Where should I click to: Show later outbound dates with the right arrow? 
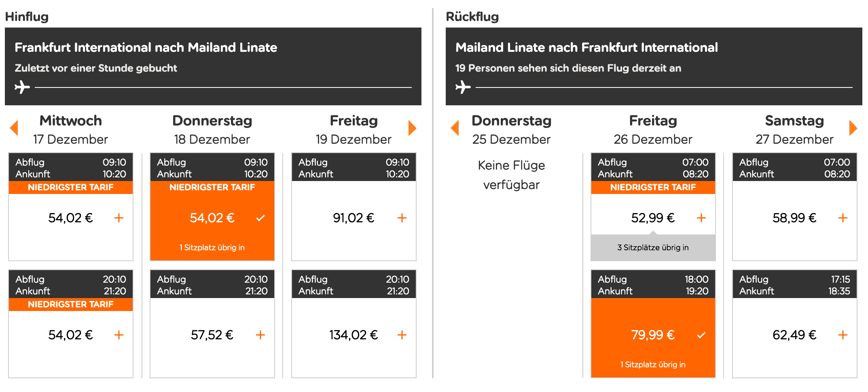pyautogui.click(x=413, y=128)
